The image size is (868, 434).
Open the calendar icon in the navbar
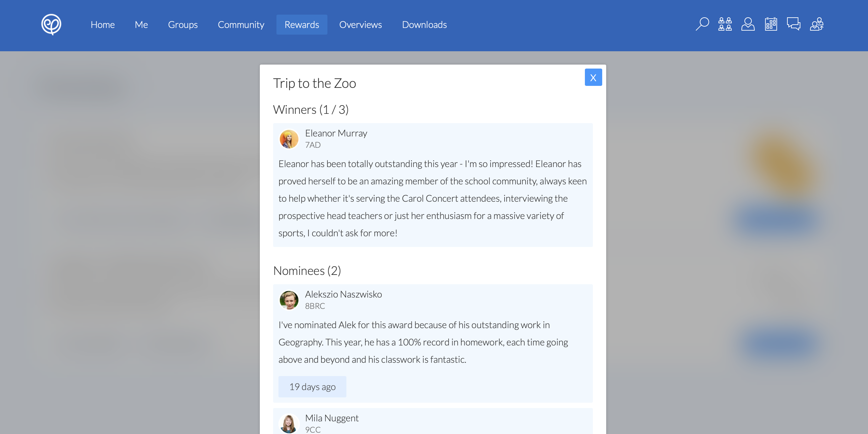[x=770, y=24]
